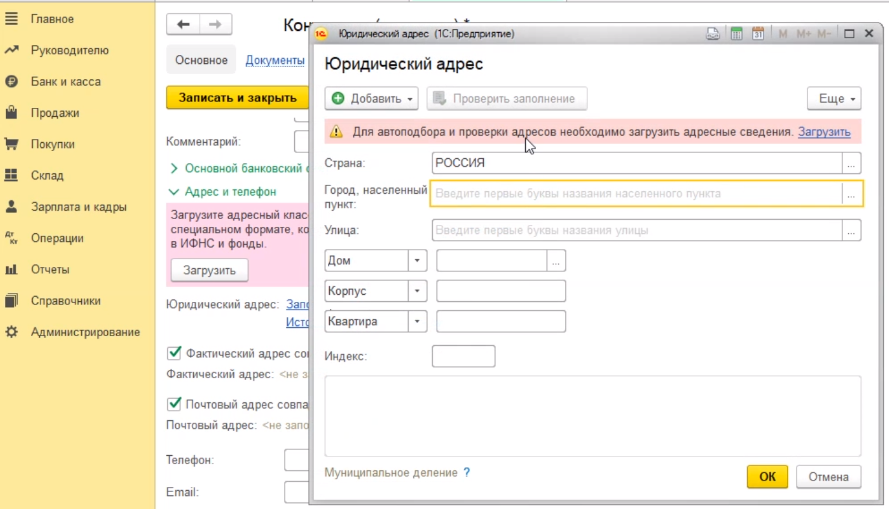889x509 pixels.
Task: Click the Записать и закрыть button
Action: point(238,97)
